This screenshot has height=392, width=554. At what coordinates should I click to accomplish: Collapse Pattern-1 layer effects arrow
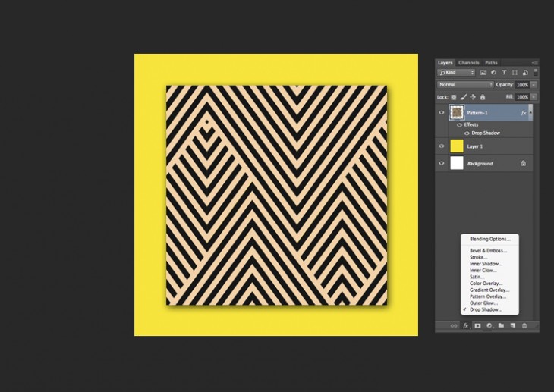pos(530,112)
